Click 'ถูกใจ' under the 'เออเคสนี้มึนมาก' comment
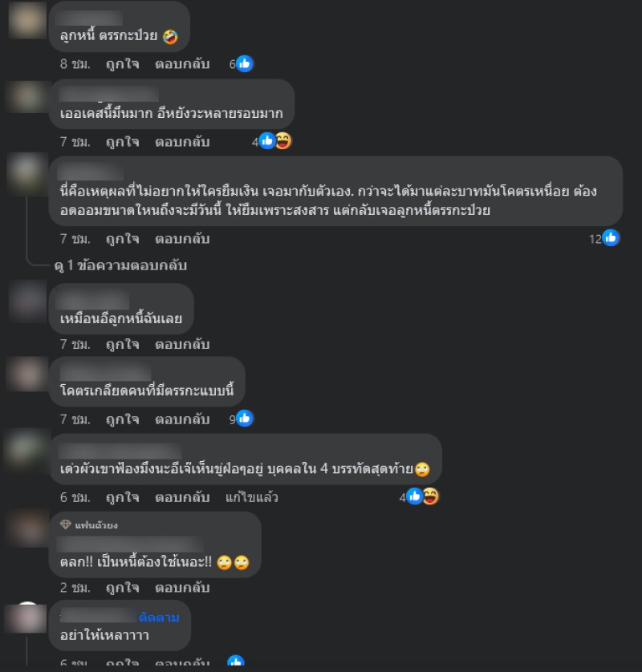Viewport: 642px width, 672px height. (x=123, y=142)
